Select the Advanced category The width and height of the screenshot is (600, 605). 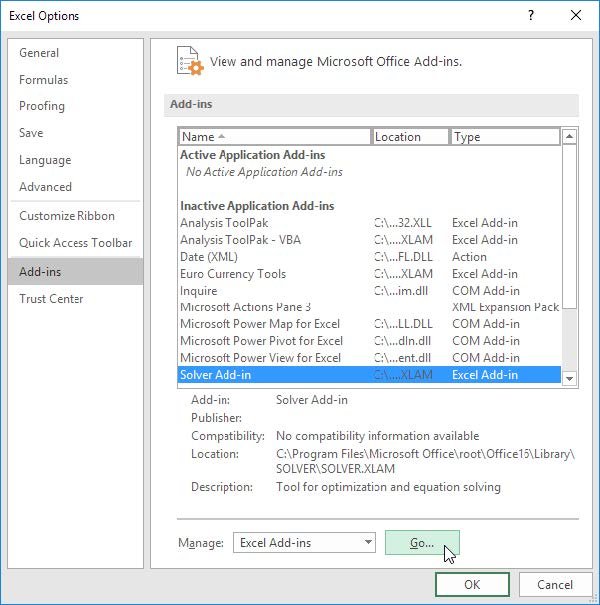coord(75,187)
